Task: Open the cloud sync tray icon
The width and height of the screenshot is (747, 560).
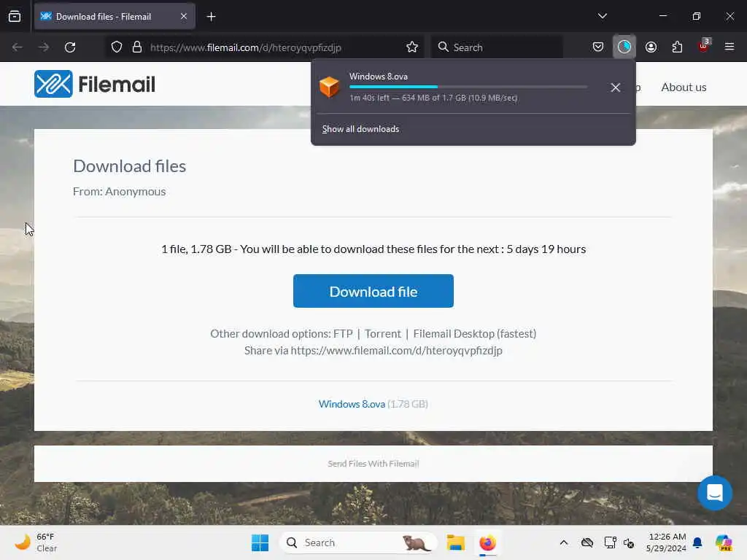Action: point(587,542)
